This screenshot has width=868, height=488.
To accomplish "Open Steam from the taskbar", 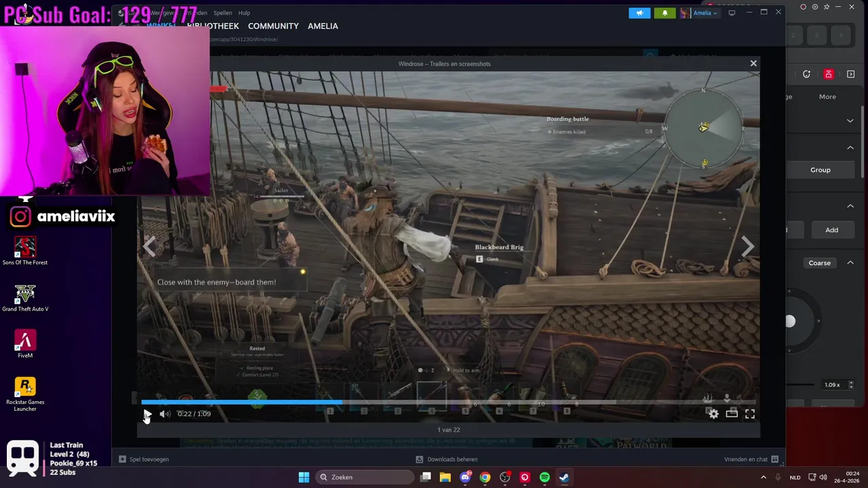I will coord(564,477).
